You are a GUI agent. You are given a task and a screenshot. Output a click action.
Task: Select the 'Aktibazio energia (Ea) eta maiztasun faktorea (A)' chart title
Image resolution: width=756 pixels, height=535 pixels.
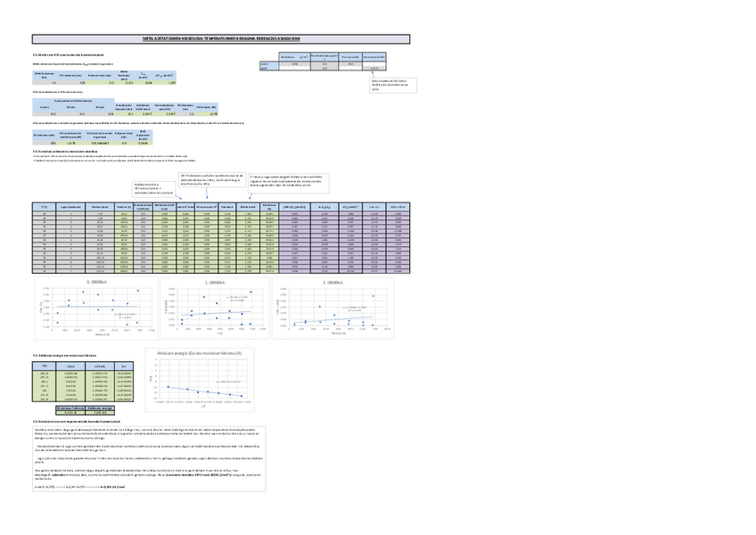(199, 353)
